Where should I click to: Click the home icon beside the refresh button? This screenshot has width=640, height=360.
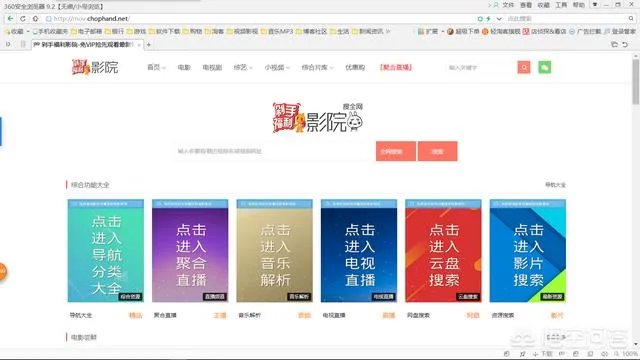pos(36,19)
